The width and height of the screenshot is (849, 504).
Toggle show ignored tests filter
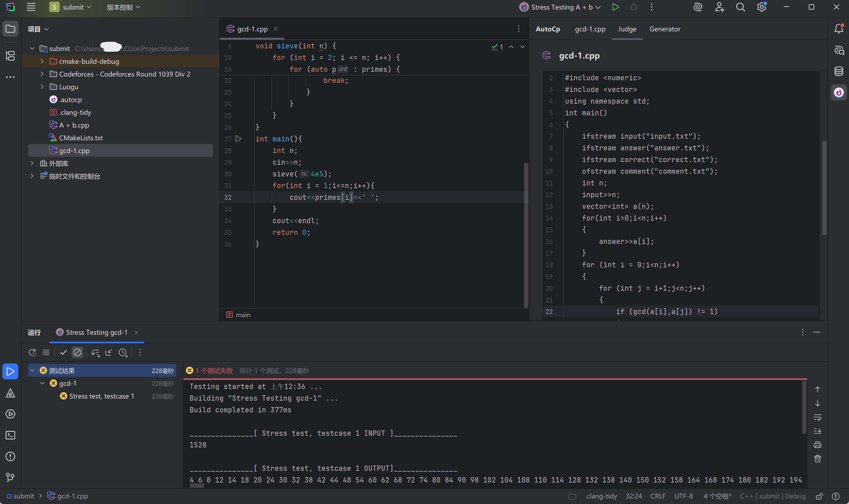(x=77, y=353)
